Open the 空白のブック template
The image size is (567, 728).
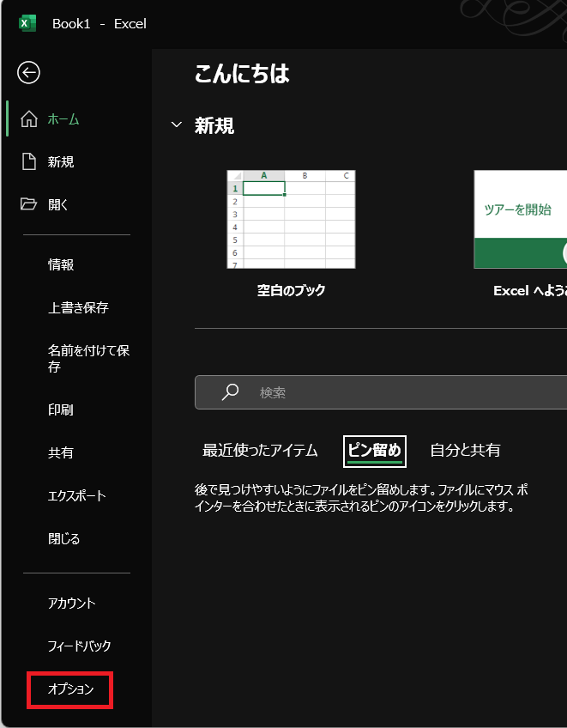click(x=291, y=220)
